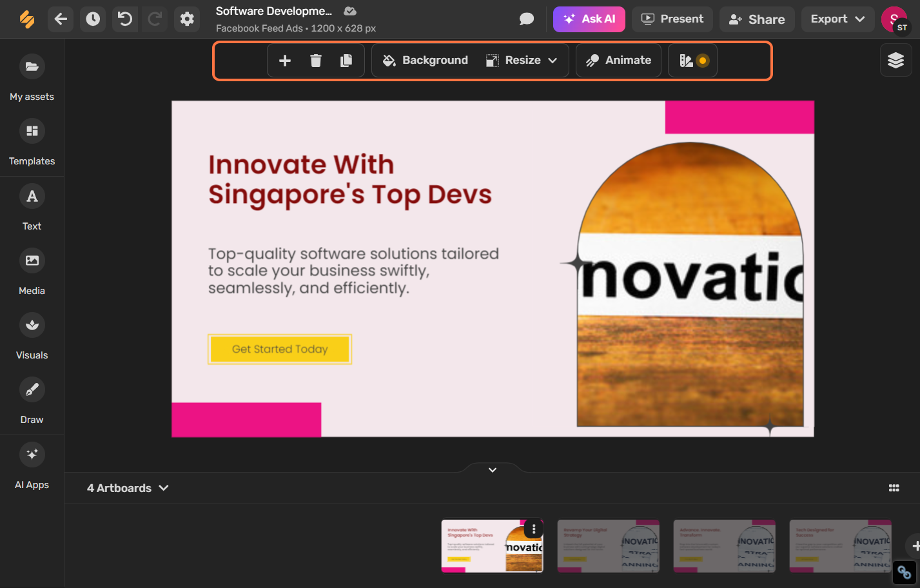Open the Export dropdown
The width and height of the screenshot is (920, 588).
click(837, 19)
